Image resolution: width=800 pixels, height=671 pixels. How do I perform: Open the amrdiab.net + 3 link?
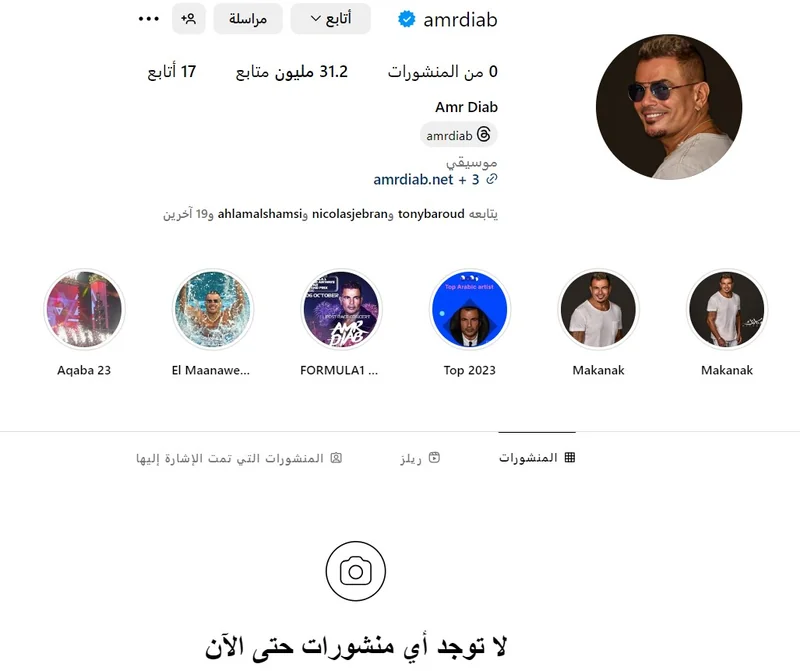(x=426, y=180)
